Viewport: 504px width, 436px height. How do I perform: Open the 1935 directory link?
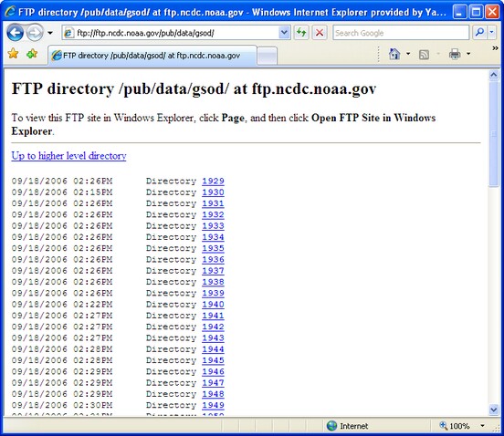point(213,248)
